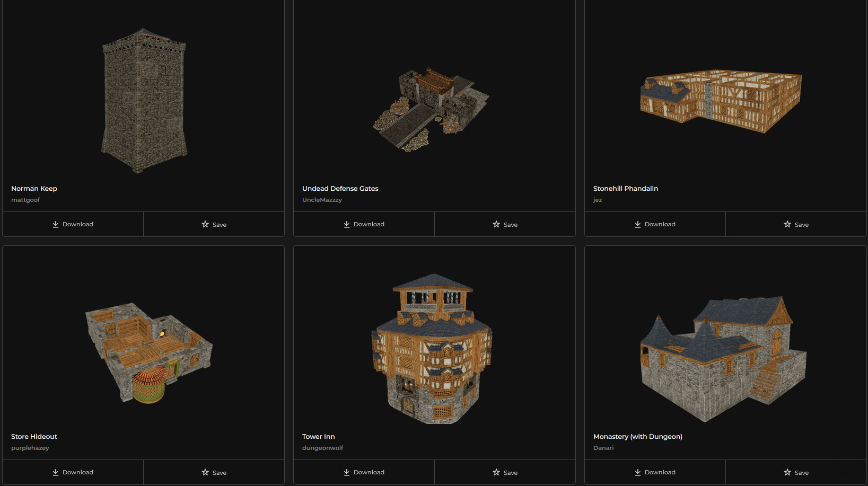Visit author mattgoof's profile

point(25,200)
